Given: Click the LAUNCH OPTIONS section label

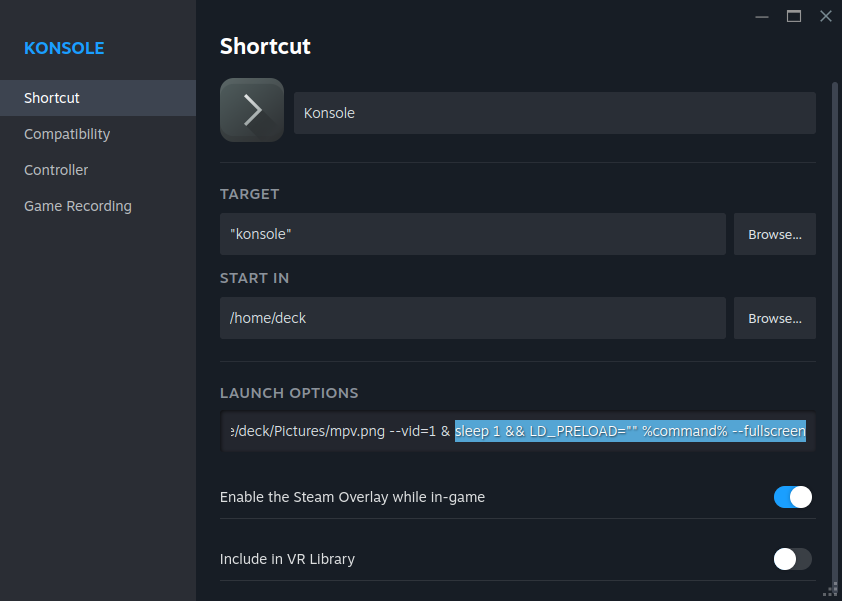Looking at the screenshot, I should click(x=289, y=393).
